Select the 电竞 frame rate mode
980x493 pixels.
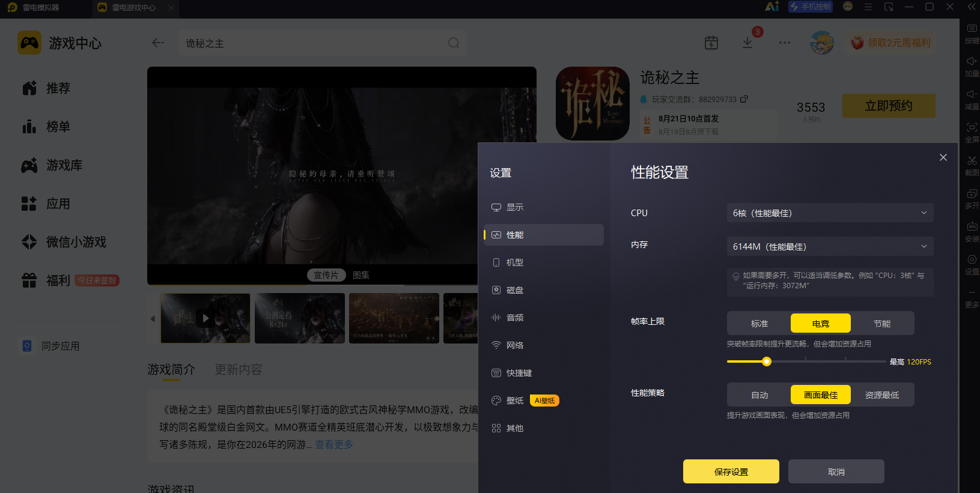coord(821,323)
